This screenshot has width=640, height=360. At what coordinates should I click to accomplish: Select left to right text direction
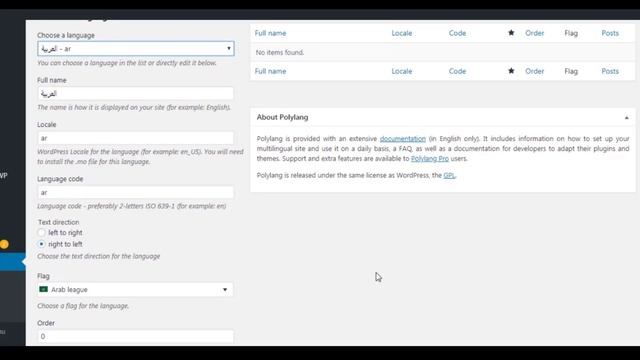click(41, 233)
